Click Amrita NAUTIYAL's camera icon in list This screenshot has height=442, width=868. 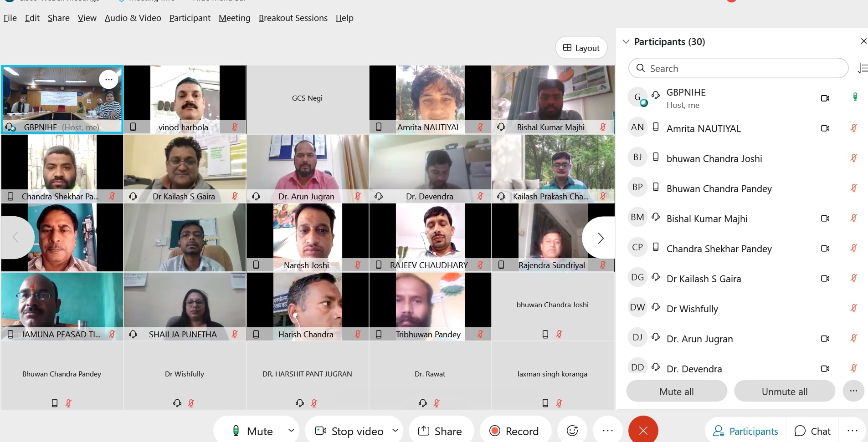(825, 128)
